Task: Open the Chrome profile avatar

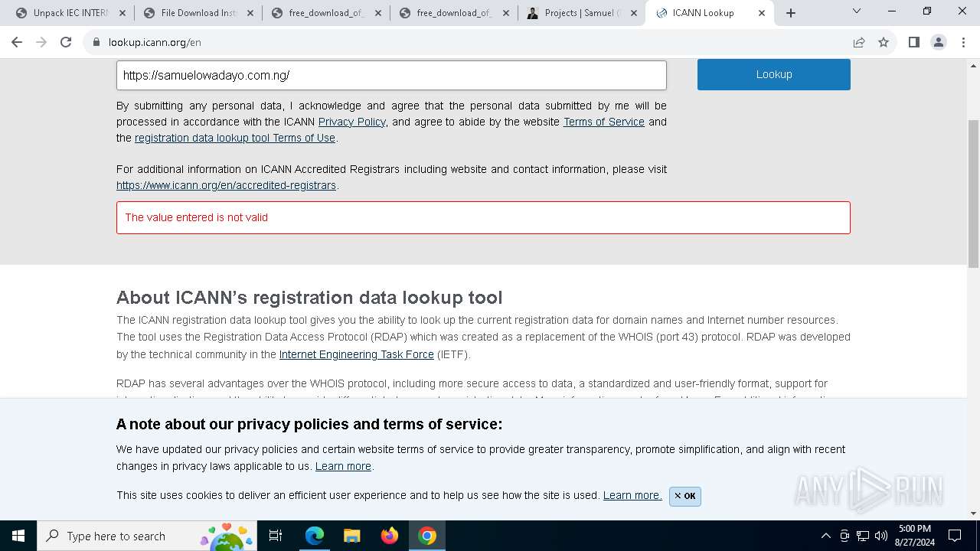Action: [938, 42]
